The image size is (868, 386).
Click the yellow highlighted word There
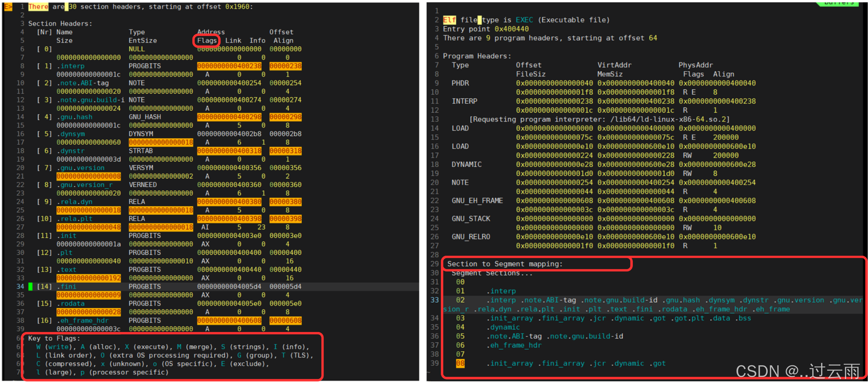point(38,6)
